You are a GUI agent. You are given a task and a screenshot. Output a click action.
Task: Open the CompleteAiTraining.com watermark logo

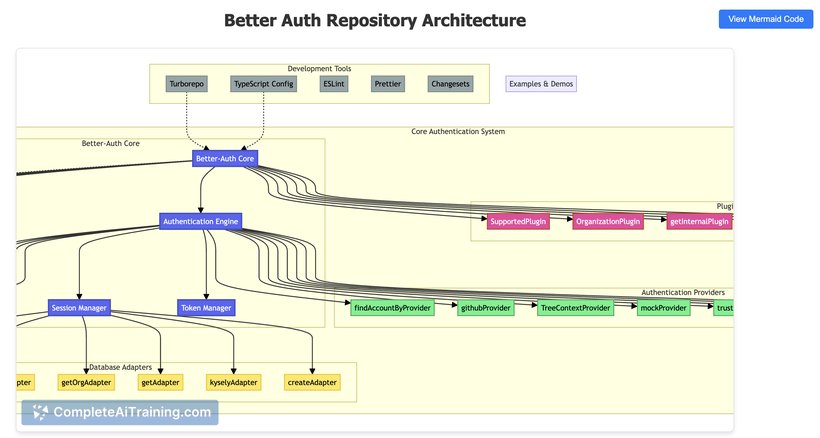120,413
